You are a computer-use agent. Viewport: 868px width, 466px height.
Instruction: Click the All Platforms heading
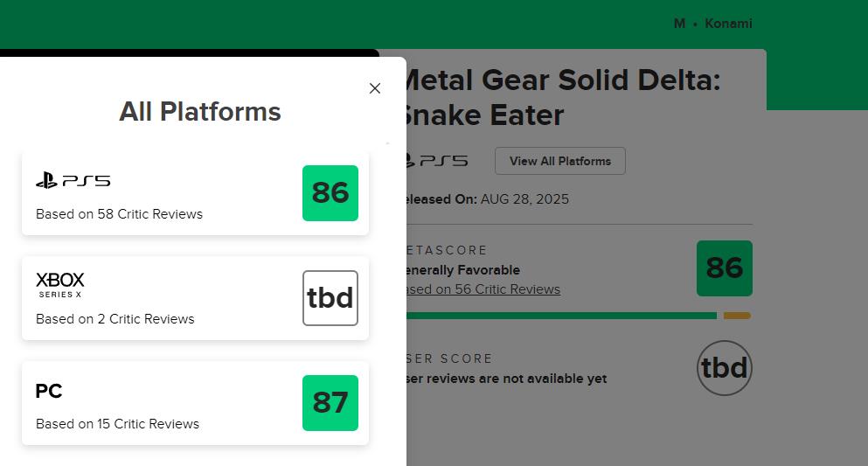coord(200,112)
